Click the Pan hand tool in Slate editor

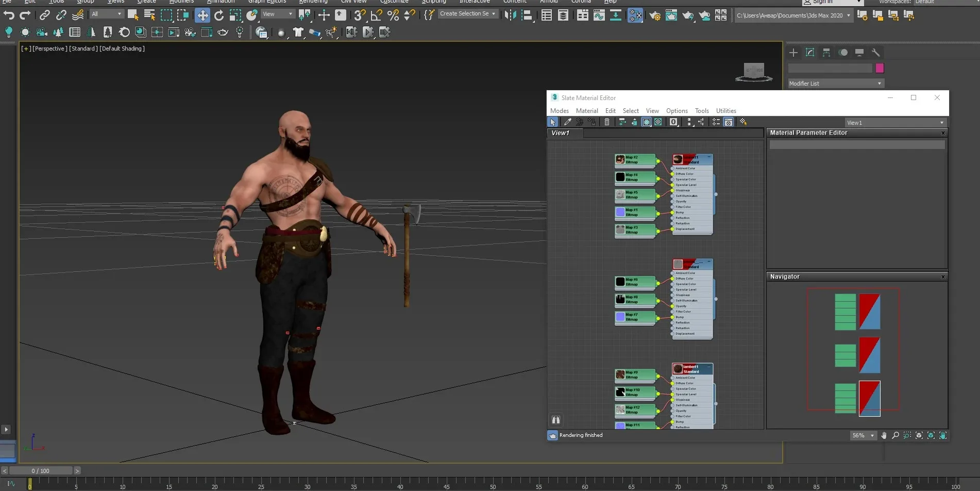pos(884,435)
